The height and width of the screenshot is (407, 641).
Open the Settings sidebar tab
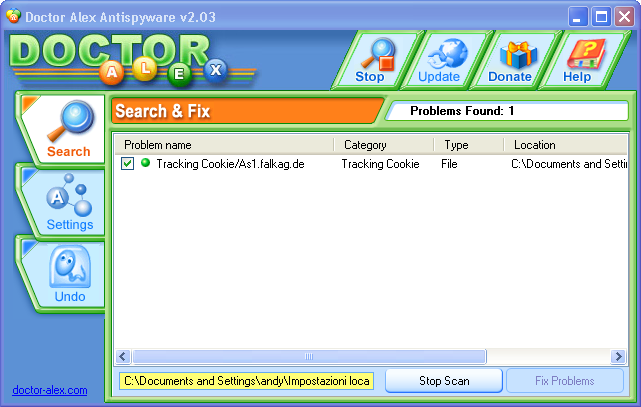65,202
